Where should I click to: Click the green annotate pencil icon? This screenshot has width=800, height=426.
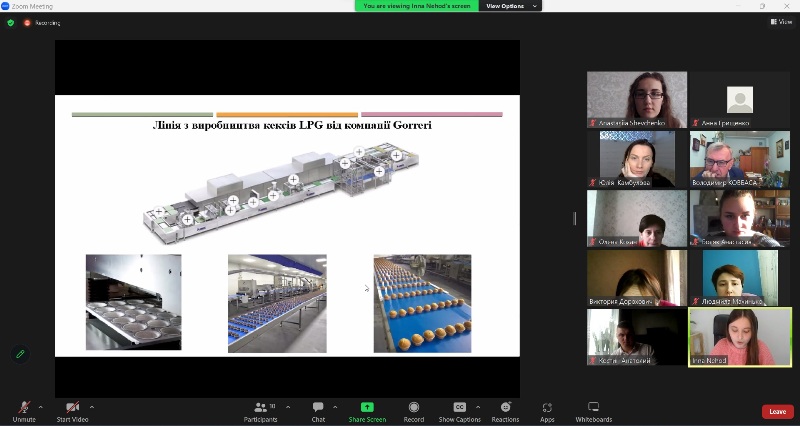click(20, 354)
